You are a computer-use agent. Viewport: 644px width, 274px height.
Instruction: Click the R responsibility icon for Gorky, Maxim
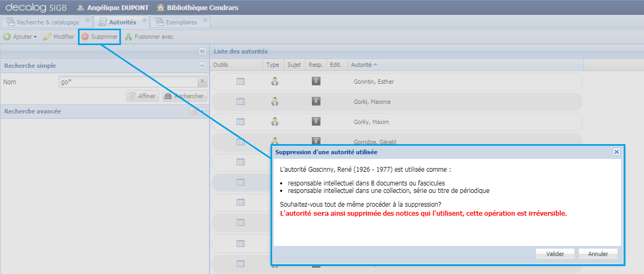coord(316,122)
